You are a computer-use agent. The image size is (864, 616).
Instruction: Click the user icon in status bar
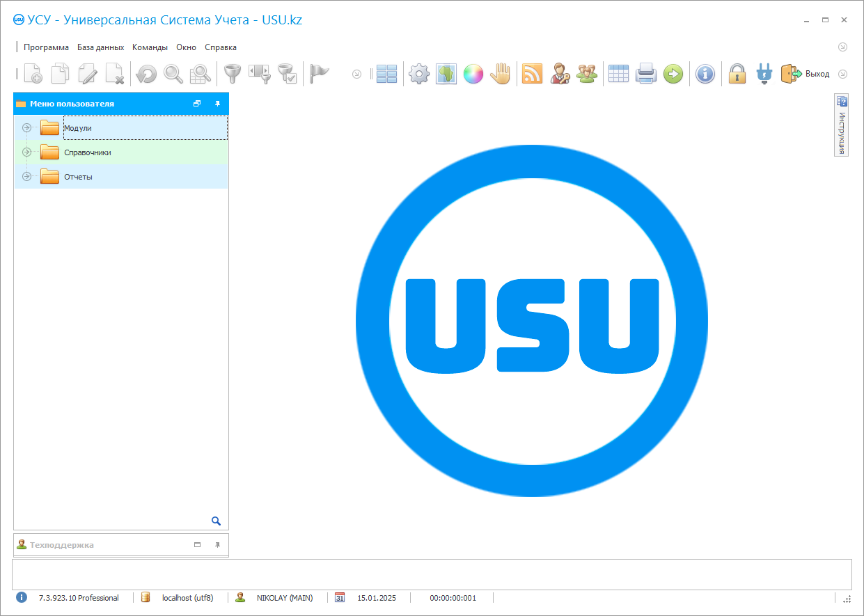point(240,597)
